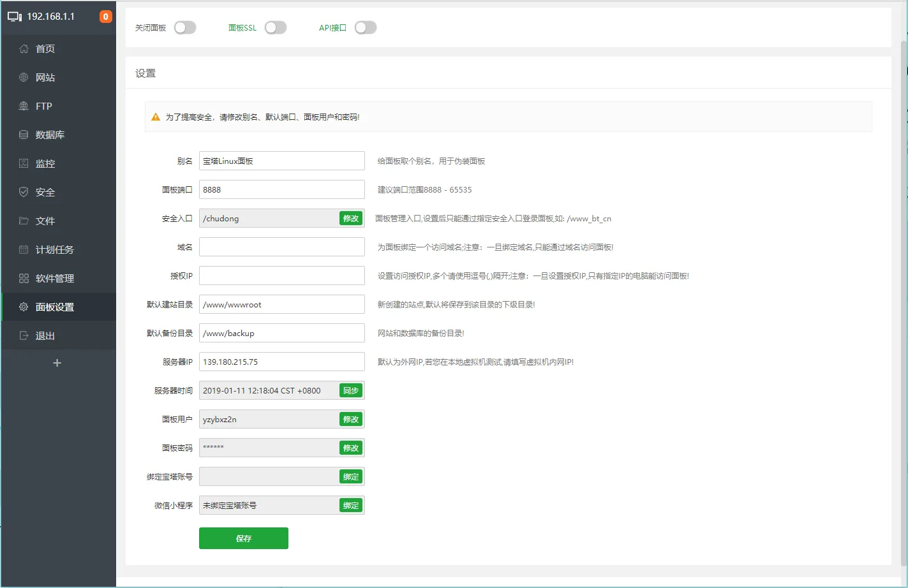Click the orange notification badge showing 0
This screenshot has width=908, height=588.
point(106,17)
